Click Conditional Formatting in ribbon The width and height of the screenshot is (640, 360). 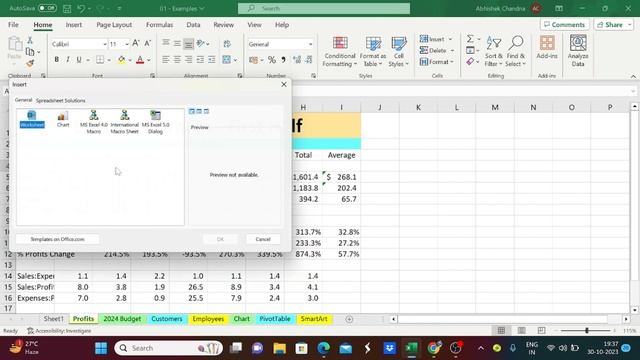pos(340,52)
